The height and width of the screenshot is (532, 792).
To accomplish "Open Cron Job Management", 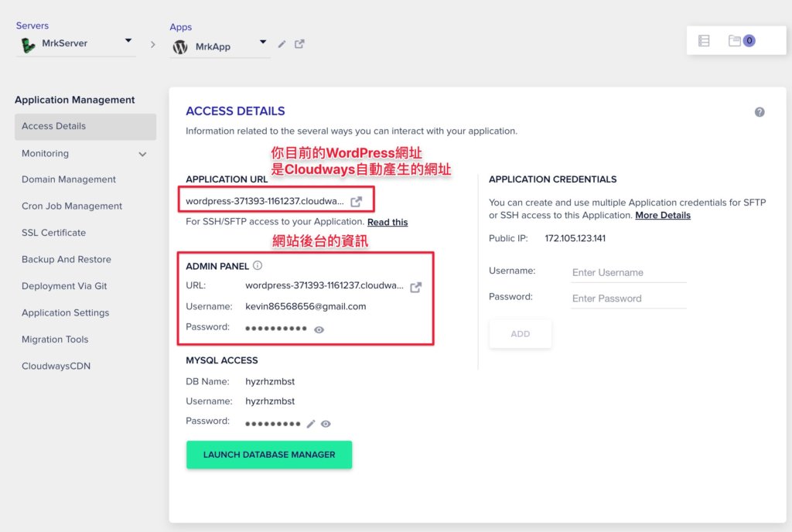I will point(72,206).
